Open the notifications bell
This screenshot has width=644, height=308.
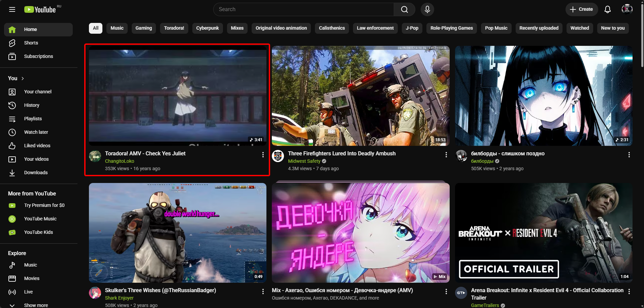pyautogui.click(x=608, y=9)
